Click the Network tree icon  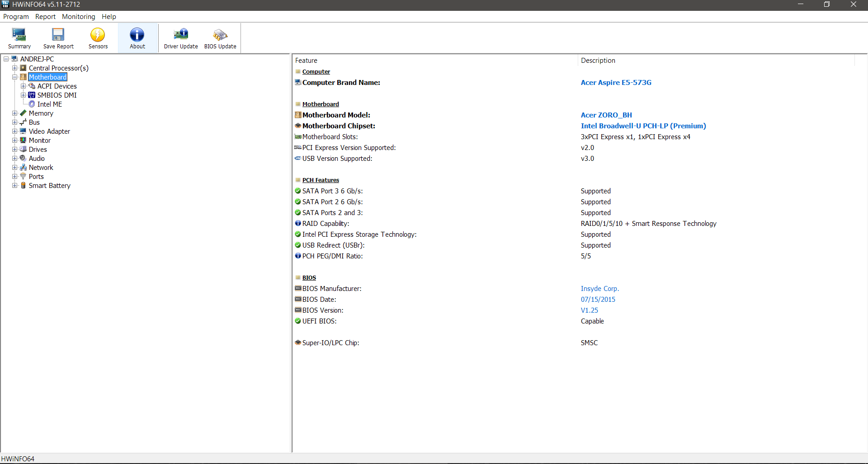pyautogui.click(x=23, y=167)
